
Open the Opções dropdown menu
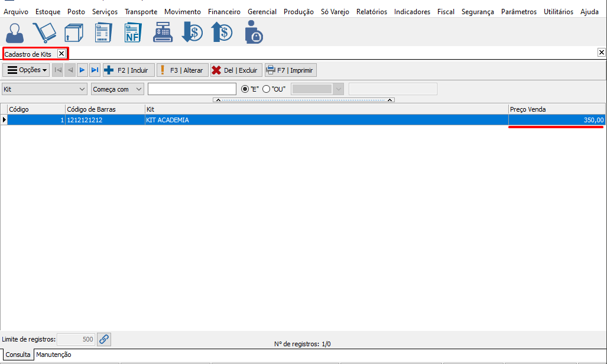27,70
